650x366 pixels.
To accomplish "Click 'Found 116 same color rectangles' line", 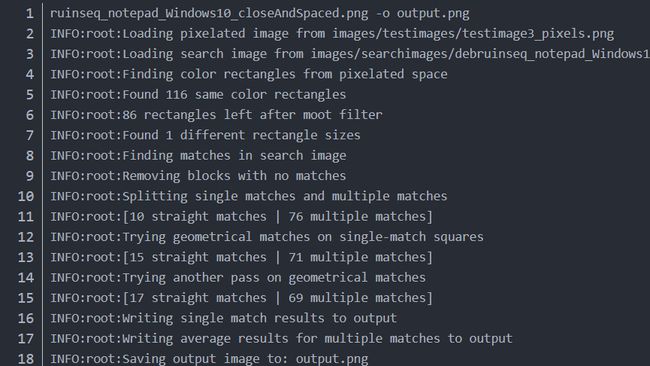I will tap(198, 95).
